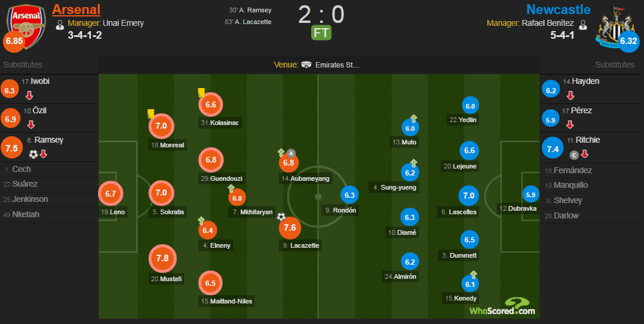Click the Newcastle club crest
The height and width of the screenshot is (324, 644).
coord(614,25)
